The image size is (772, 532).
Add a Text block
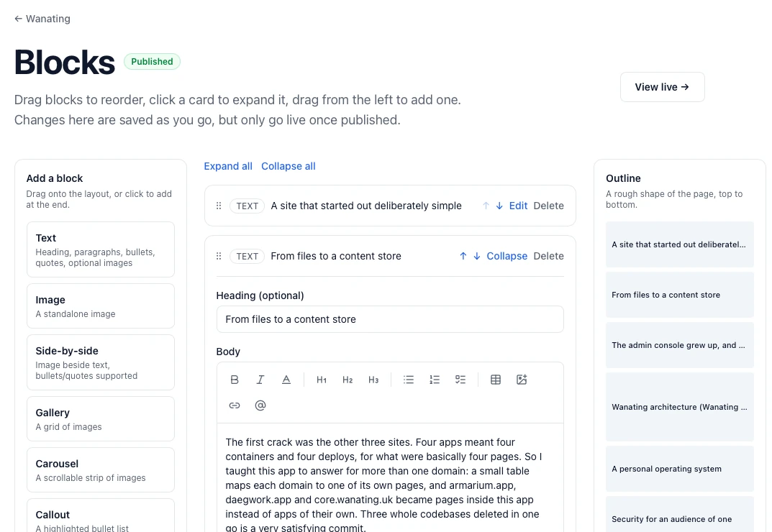[101, 249]
